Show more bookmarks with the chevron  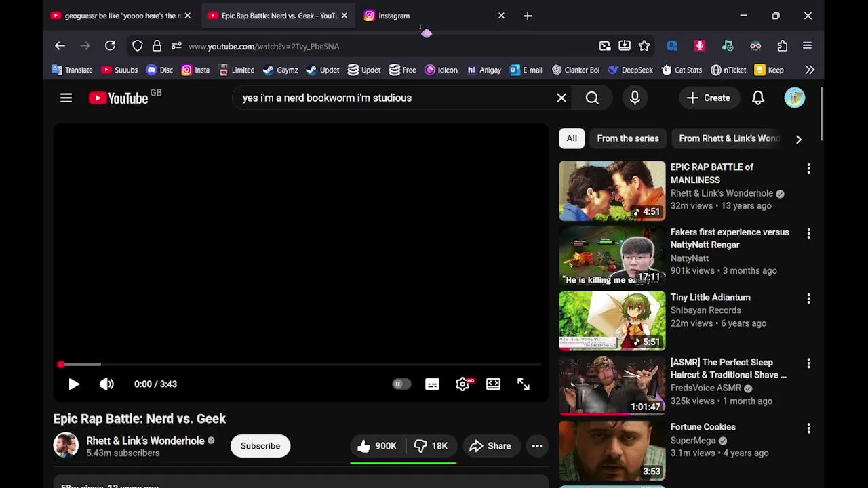[810, 70]
